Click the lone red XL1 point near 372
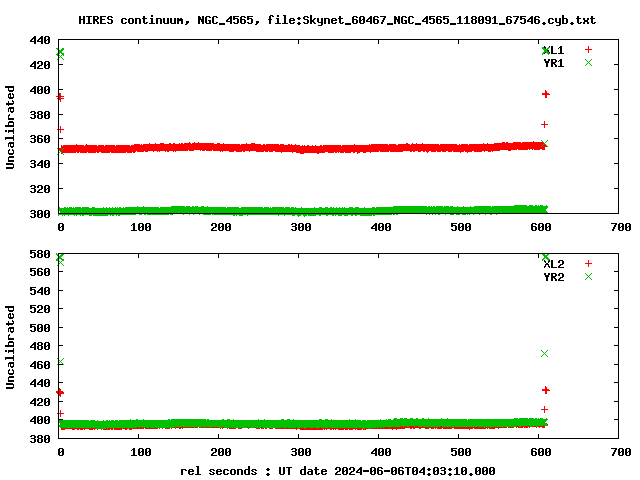Viewport: 640px width, 480px height. [544, 124]
